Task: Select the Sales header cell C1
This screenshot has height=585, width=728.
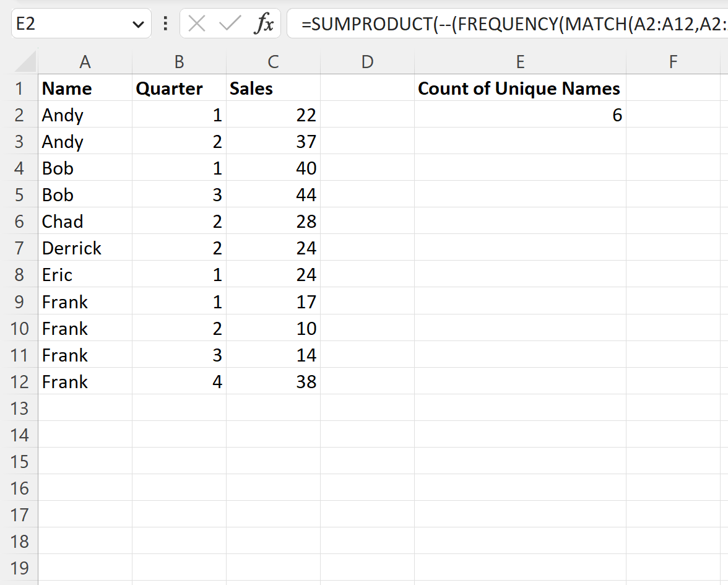Action: 273,88
